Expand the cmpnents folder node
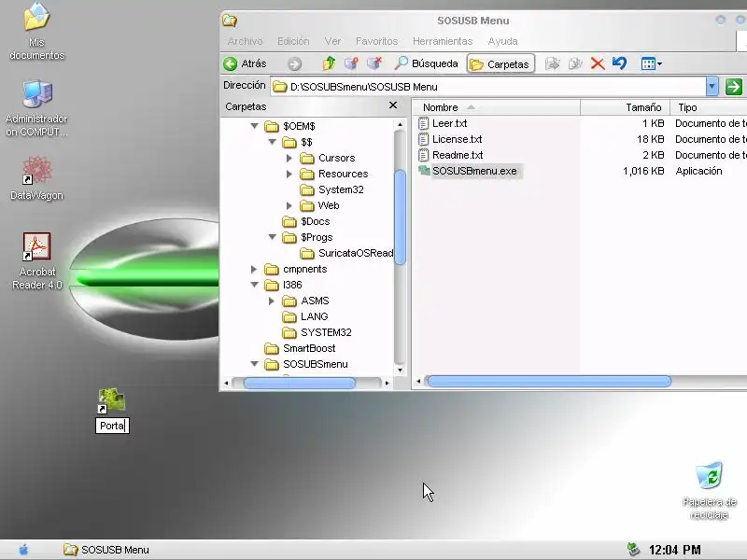747x560 pixels. point(254,269)
